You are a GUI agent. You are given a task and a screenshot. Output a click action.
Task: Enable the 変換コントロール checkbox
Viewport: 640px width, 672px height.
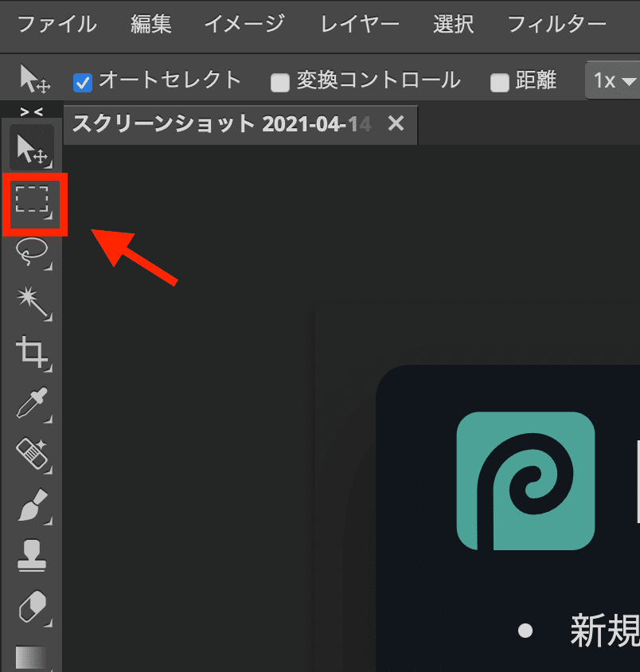pos(279,81)
